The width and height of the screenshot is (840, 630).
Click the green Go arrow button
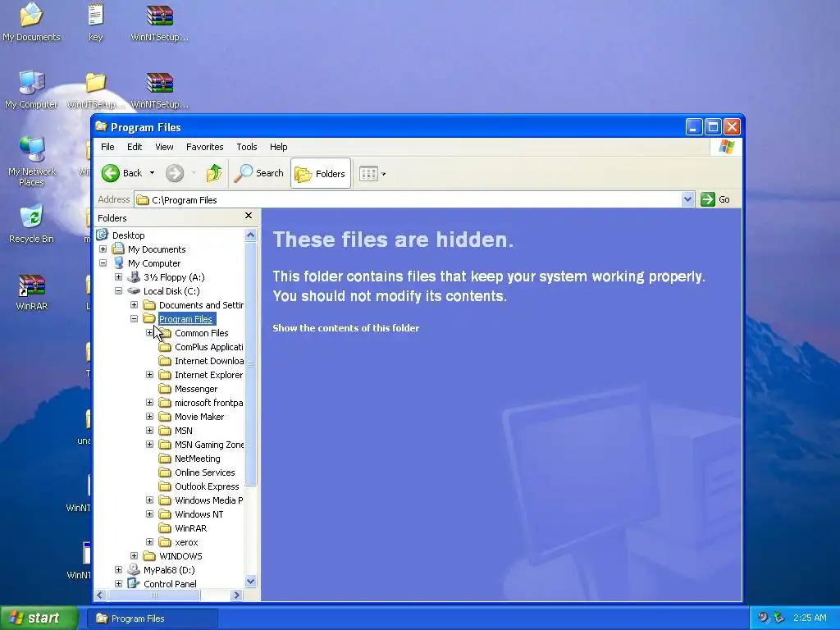[708, 199]
